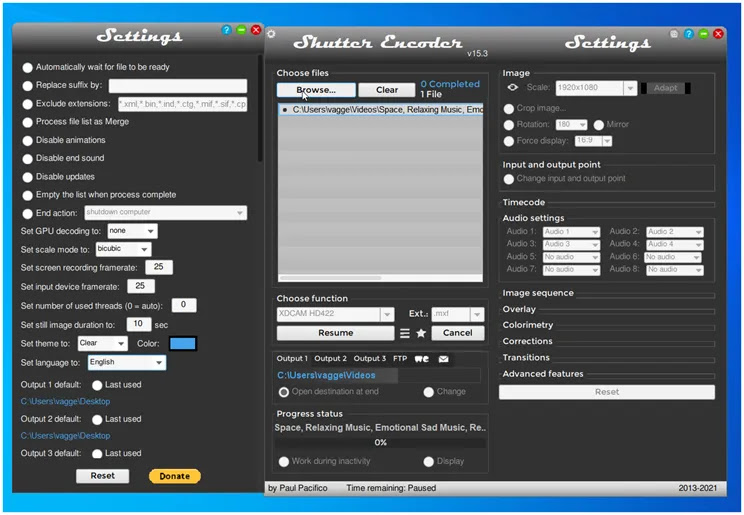Click the yellow Donate button

175,477
